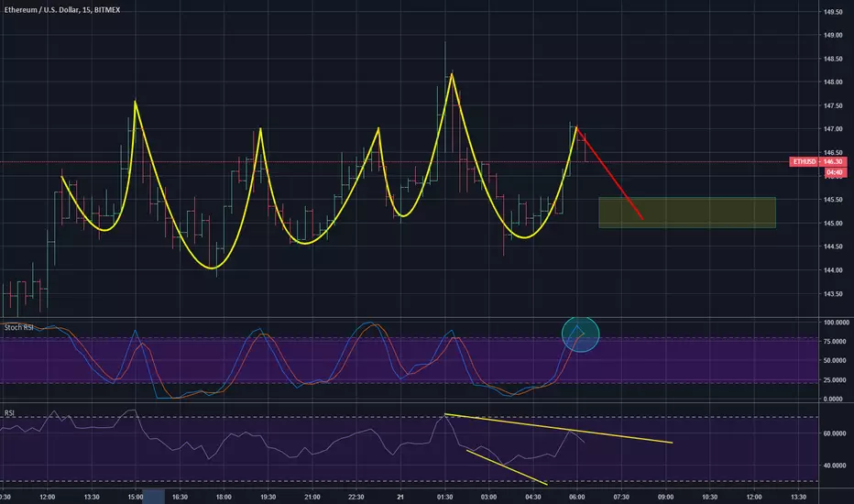Click the 07:30 time axis label

pos(621,497)
